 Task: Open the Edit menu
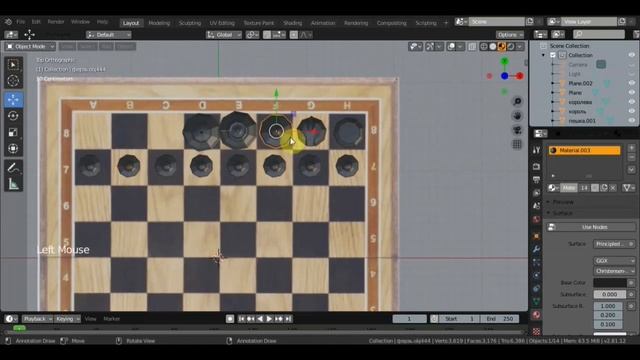[36, 22]
